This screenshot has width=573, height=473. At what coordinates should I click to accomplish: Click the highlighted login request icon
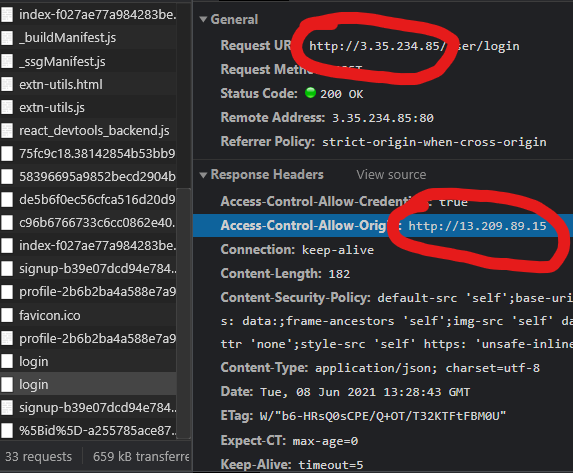coord(7,384)
